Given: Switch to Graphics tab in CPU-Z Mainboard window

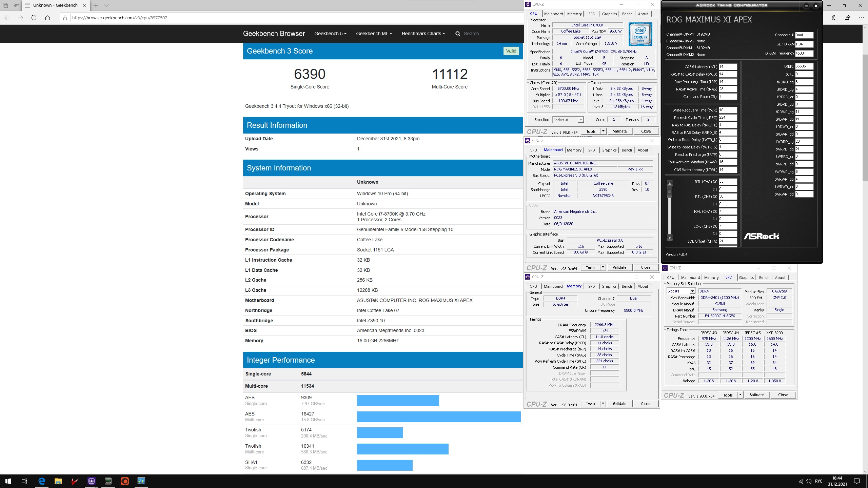Looking at the screenshot, I should [609, 150].
